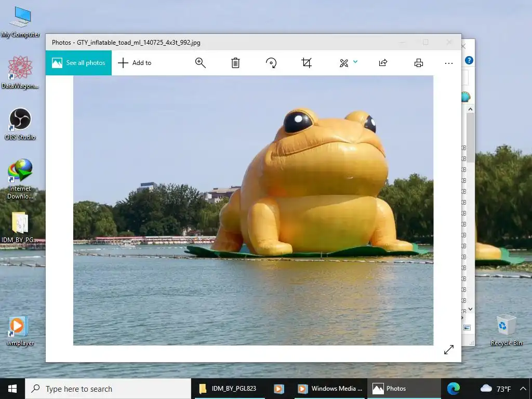Switch to IDM_BY_PGL823 taskbar item

tap(228, 389)
